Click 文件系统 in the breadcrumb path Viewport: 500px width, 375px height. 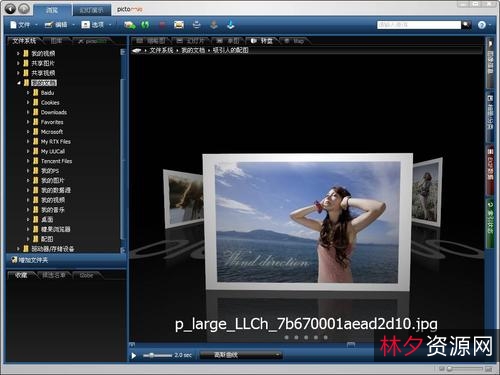click(161, 50)
